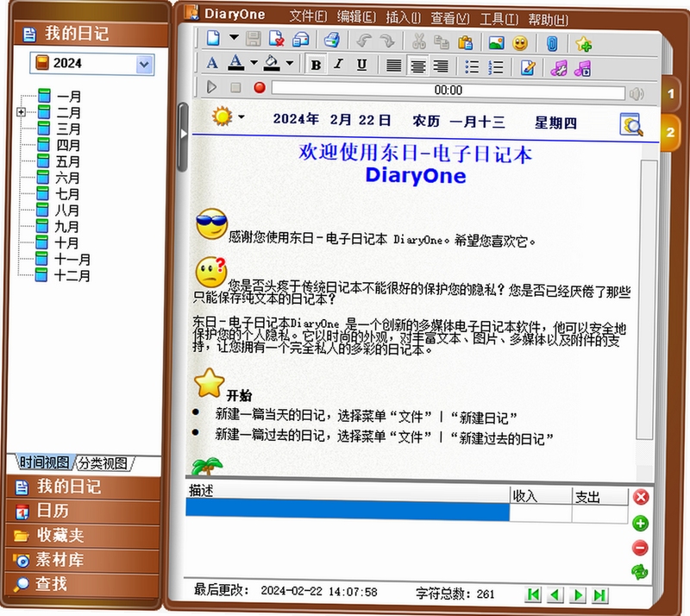
Task: Click the edit note pencil icon
Action: pos(527,68)
